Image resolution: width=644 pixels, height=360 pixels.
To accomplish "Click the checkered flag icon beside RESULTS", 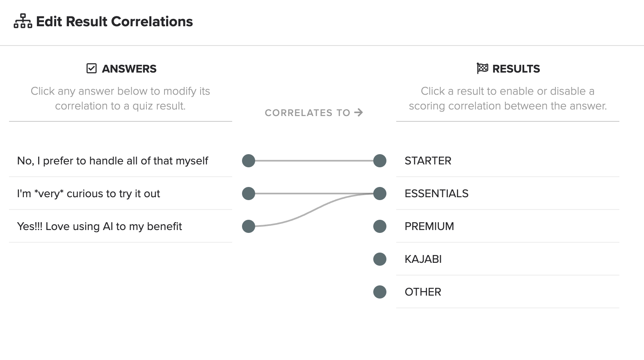I will [x=482, y=68].
